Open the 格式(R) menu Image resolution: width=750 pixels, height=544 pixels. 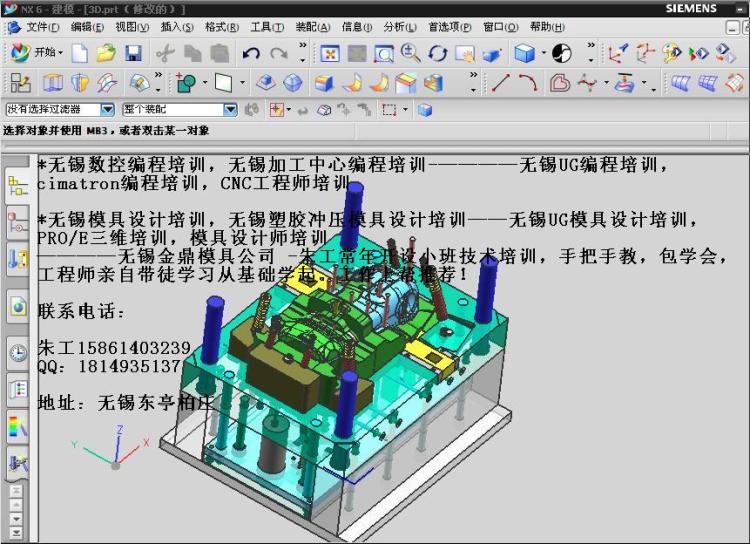(221, 27)
